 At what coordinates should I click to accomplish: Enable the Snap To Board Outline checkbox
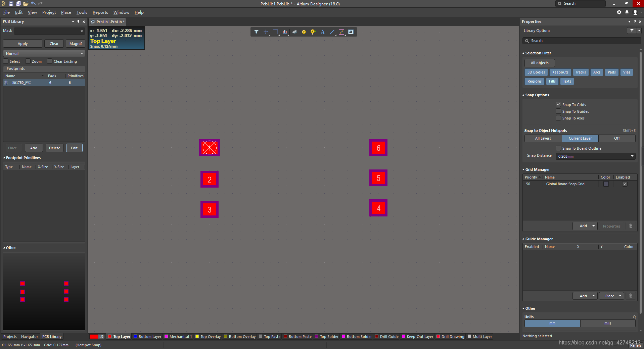pos(558,148)
